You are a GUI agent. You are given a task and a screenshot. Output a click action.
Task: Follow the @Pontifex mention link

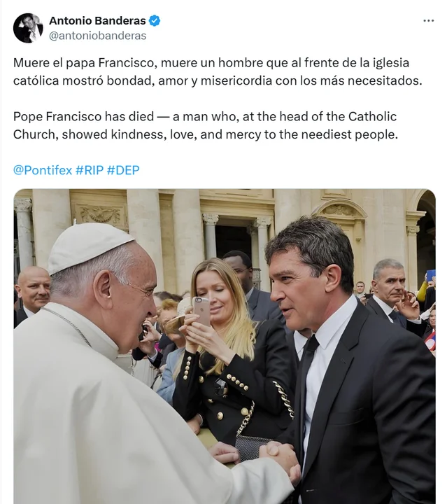pos(42,170)
